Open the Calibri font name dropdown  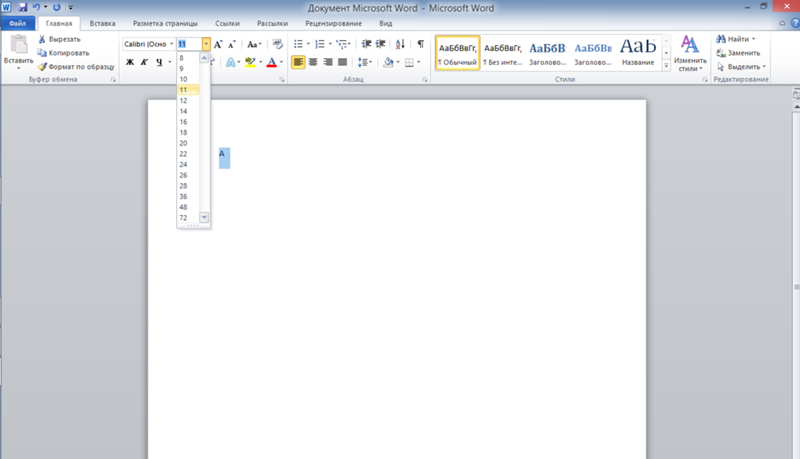(171, 44)
